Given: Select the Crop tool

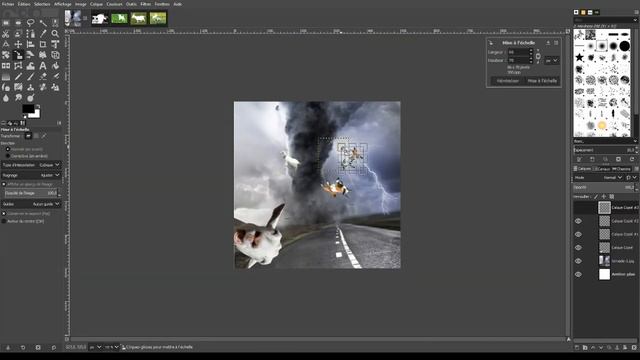Looking at the screenshot, I should [43, 44].
